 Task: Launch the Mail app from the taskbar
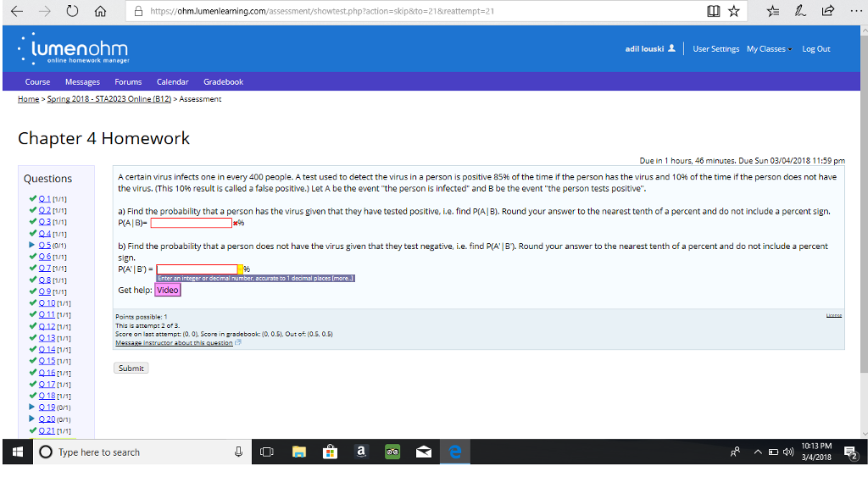423,452
